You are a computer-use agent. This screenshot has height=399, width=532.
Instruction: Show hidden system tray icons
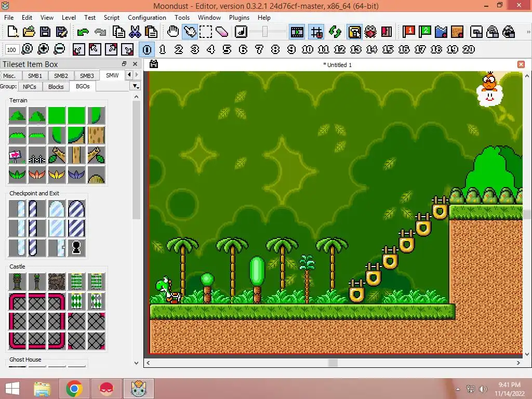458,389
